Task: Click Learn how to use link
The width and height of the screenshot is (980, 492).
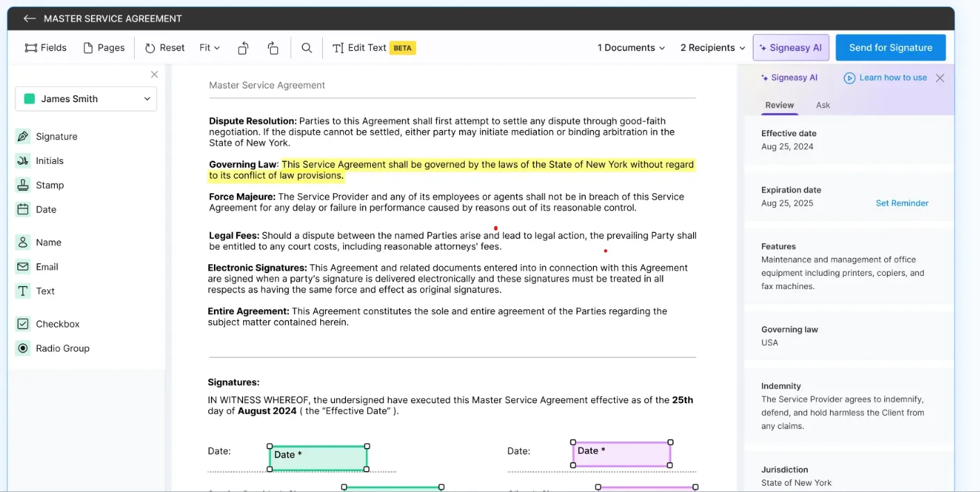Action: click(886, 78)
